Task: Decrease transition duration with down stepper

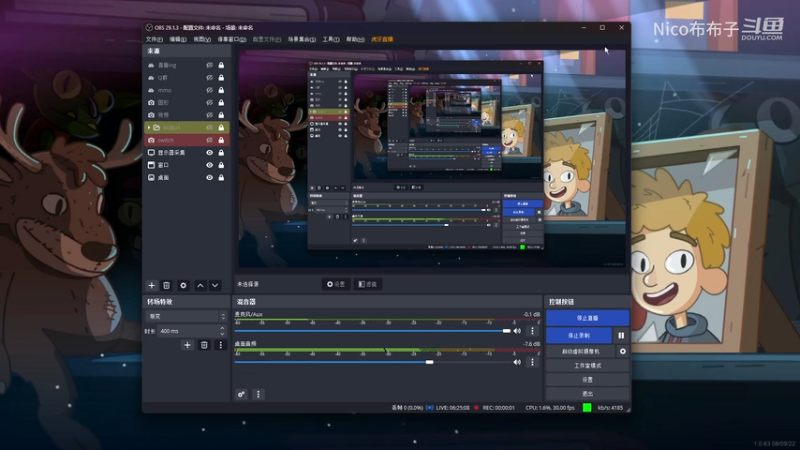Action: click(x=222, y=334)
